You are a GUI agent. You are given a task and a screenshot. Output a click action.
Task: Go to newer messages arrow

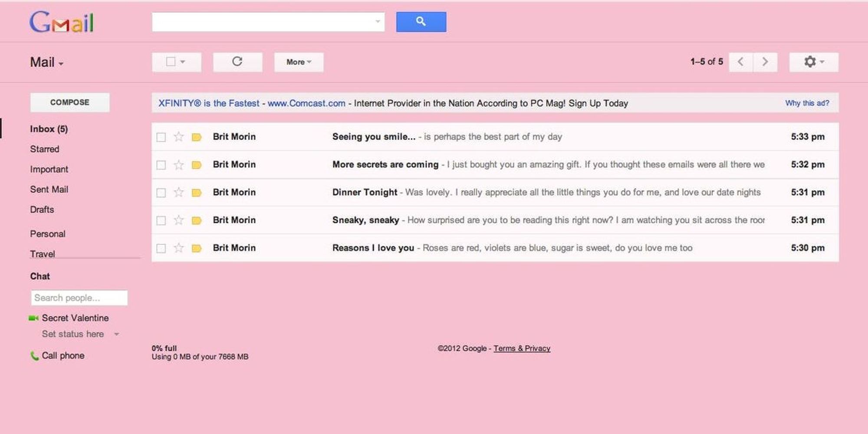pos(741,62)
